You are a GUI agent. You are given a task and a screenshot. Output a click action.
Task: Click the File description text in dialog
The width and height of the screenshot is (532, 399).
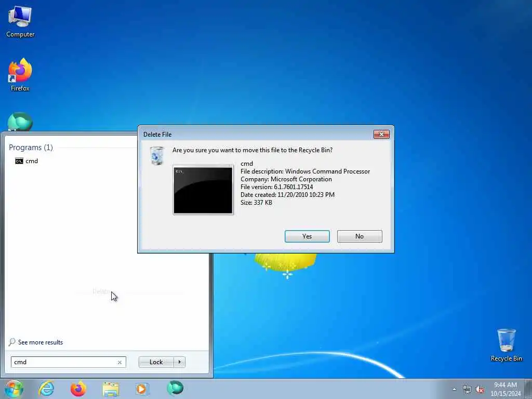[305, 171]
